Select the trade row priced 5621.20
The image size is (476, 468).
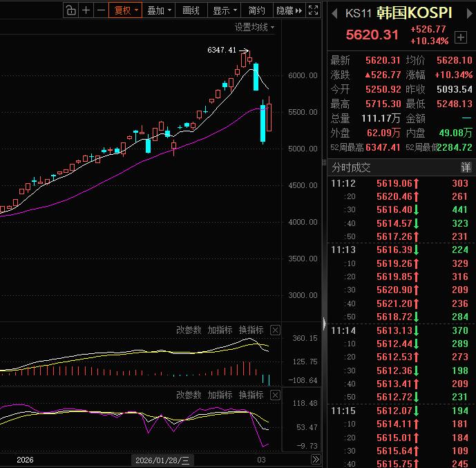click(401, 303)
